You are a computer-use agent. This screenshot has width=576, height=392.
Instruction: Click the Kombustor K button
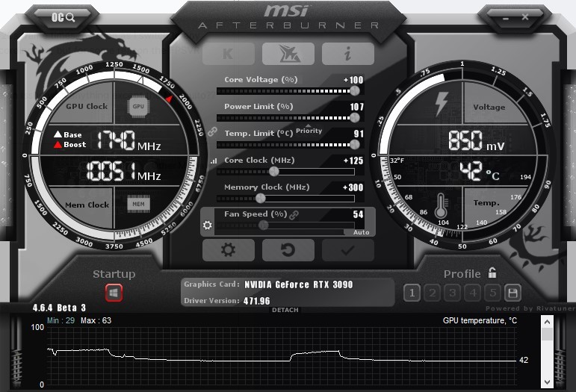coord(228,54)
